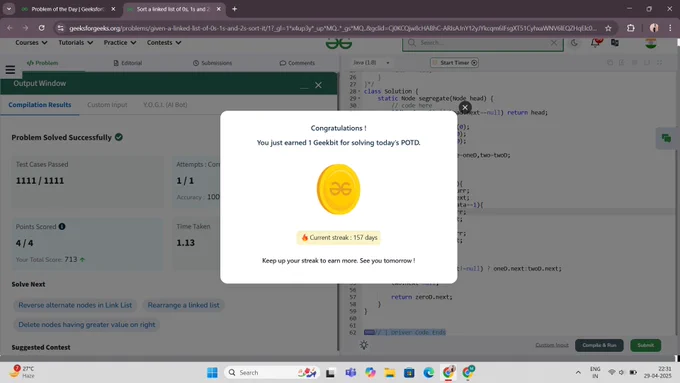
Task: Open the Java language selector dropdown
Action: point(371,62)
